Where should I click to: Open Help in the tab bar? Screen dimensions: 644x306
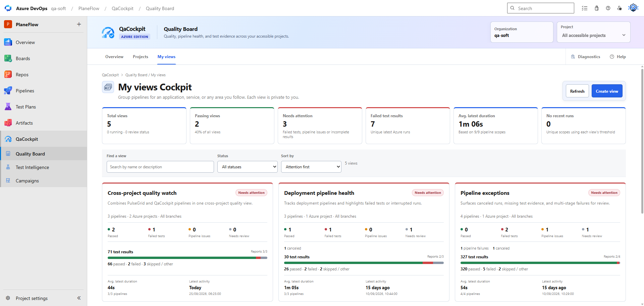coord(618,57)
